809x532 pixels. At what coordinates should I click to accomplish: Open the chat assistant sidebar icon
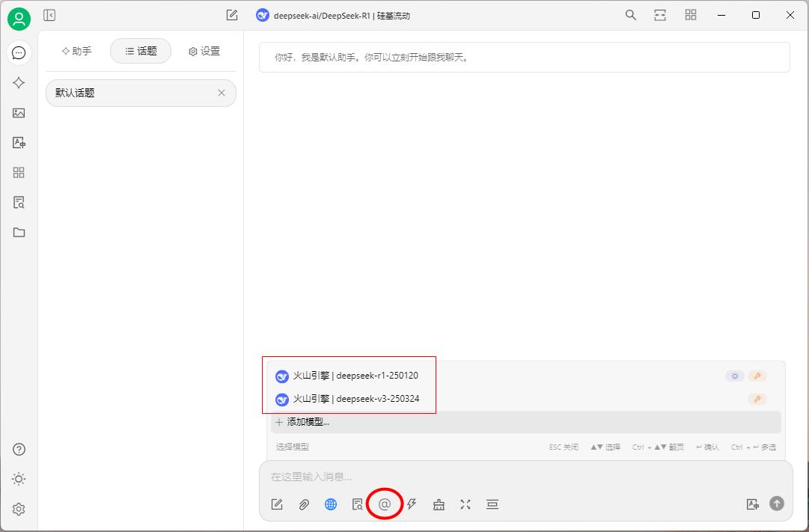pos(19,52)
